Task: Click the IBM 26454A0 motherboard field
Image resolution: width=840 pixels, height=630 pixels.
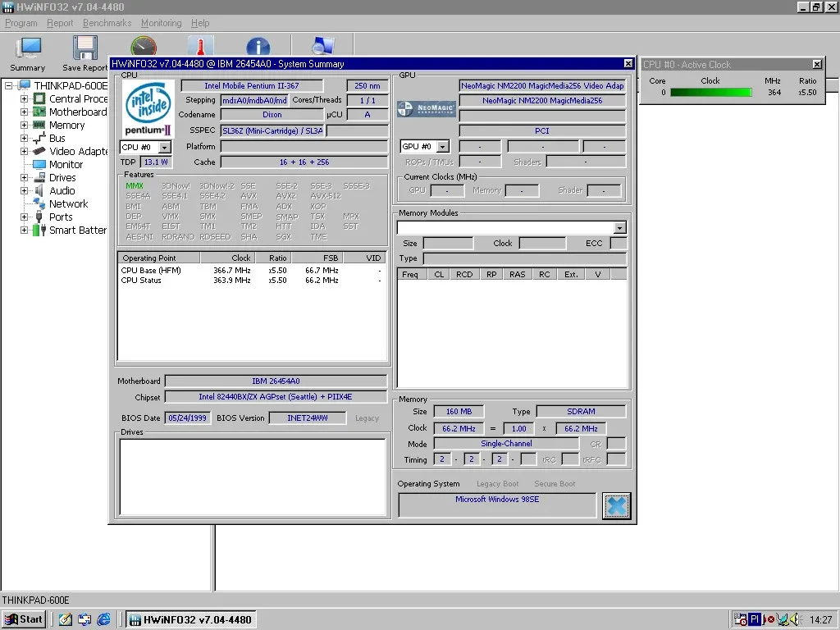Action: [276, 381]
